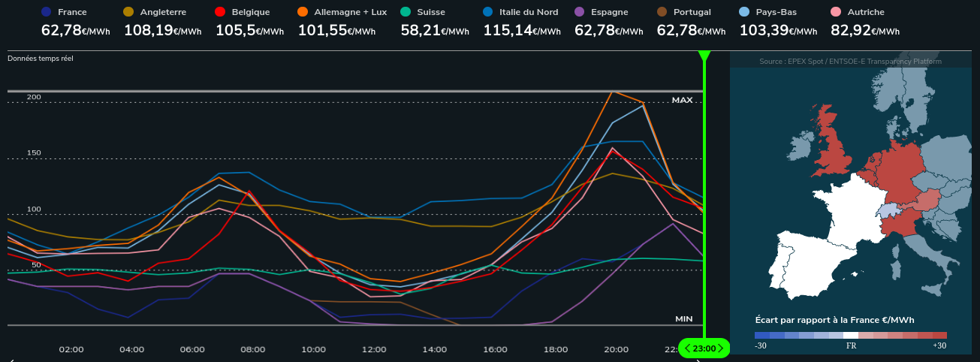Click the EPEX Spot source attribution text
The image size is (980, 362).
pos(850,62)
